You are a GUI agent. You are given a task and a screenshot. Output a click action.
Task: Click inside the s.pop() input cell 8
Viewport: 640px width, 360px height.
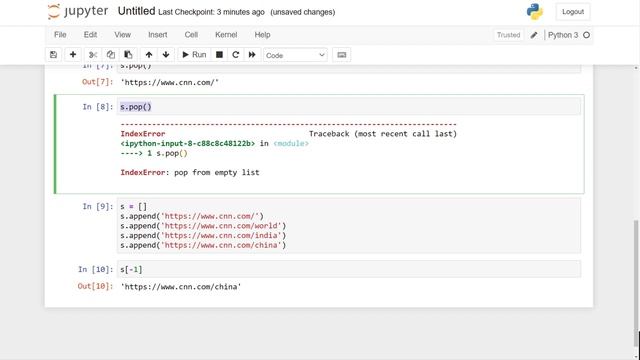349,107
